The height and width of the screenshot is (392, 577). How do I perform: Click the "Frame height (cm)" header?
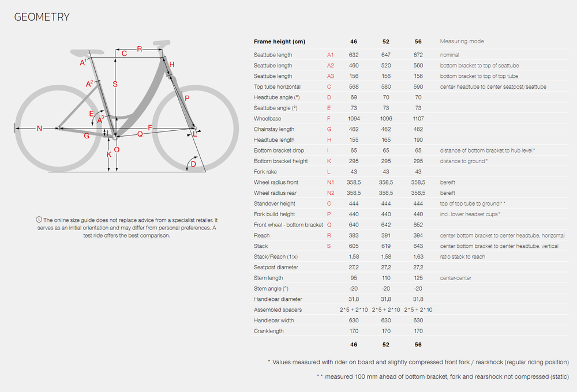click(279, 42)
